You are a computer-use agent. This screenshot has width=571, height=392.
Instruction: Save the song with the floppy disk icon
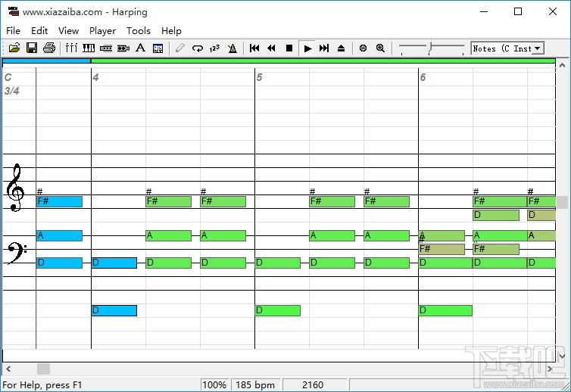click(x=32, y=48)
